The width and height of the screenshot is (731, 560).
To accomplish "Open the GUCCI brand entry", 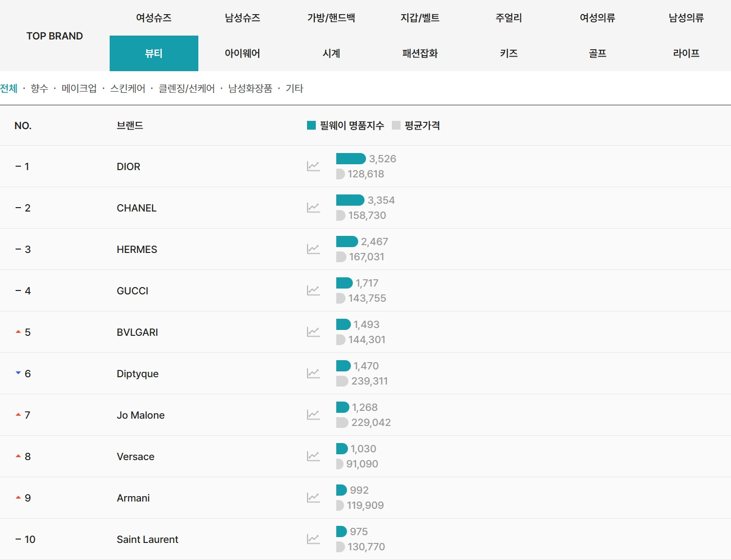I will (133, 291).
